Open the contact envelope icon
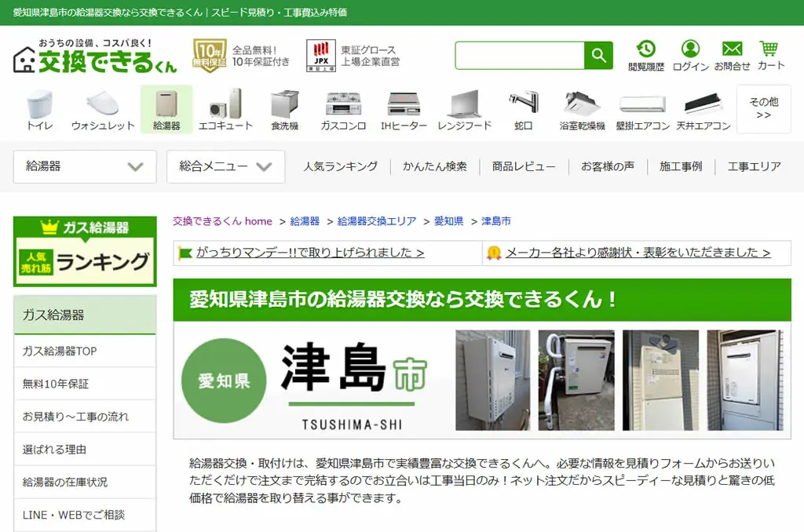Viewport: 804px width, 532px height. pos(732,49)
